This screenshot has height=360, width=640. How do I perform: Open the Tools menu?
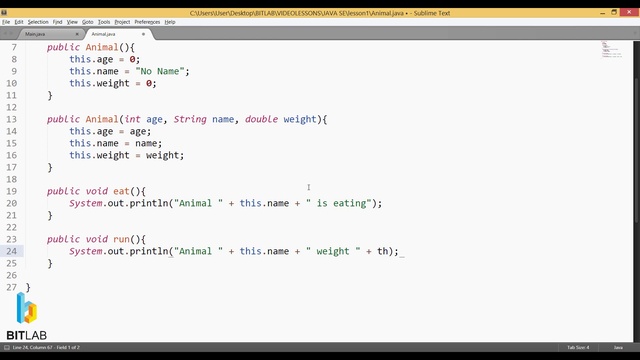click(104, 22)
